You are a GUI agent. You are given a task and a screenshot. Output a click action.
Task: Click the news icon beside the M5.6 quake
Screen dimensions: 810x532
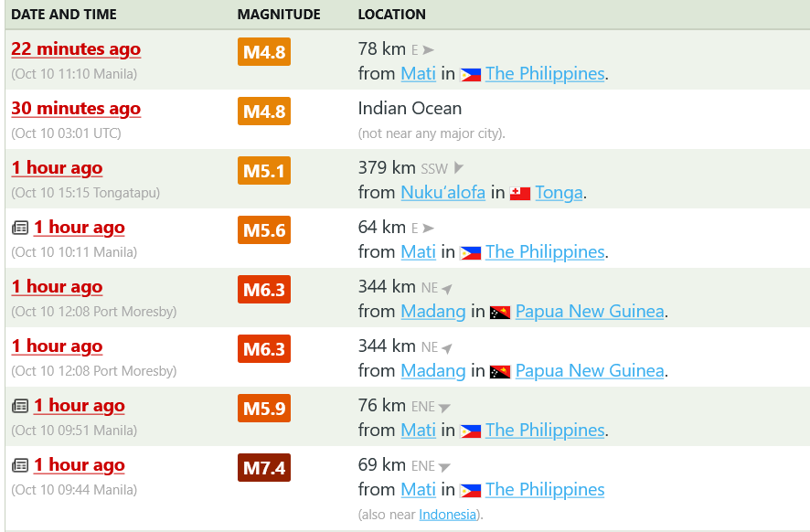pyautogui.click(x=20, y=228)
